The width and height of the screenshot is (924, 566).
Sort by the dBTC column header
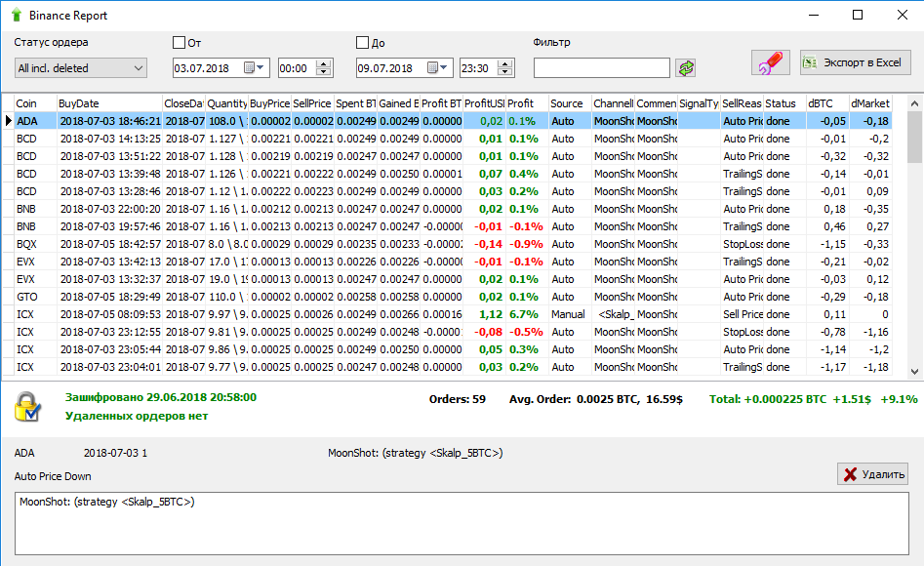pos(828,103)
